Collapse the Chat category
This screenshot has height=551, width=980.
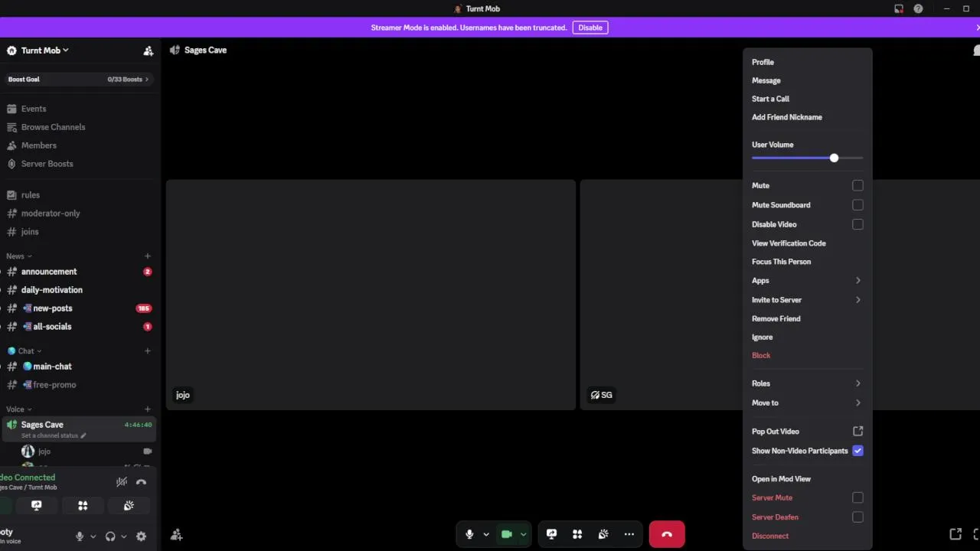click(x=24, y=351)
